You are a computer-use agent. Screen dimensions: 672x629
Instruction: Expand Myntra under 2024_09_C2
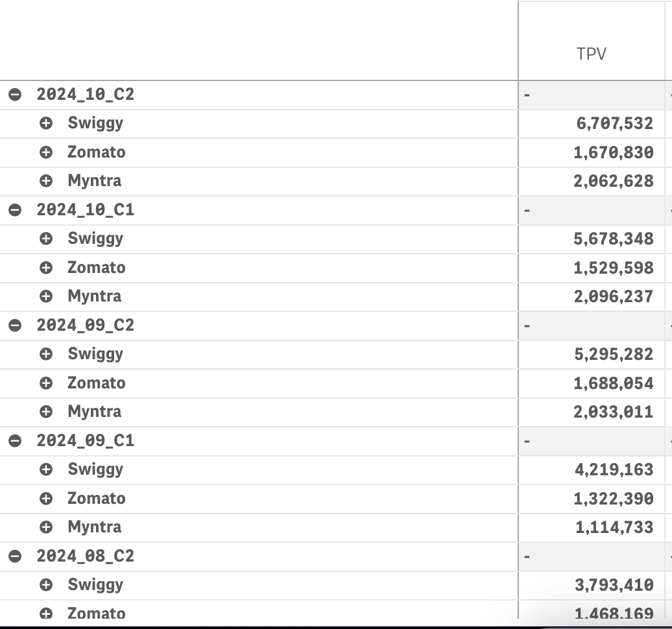pos(46,412)
